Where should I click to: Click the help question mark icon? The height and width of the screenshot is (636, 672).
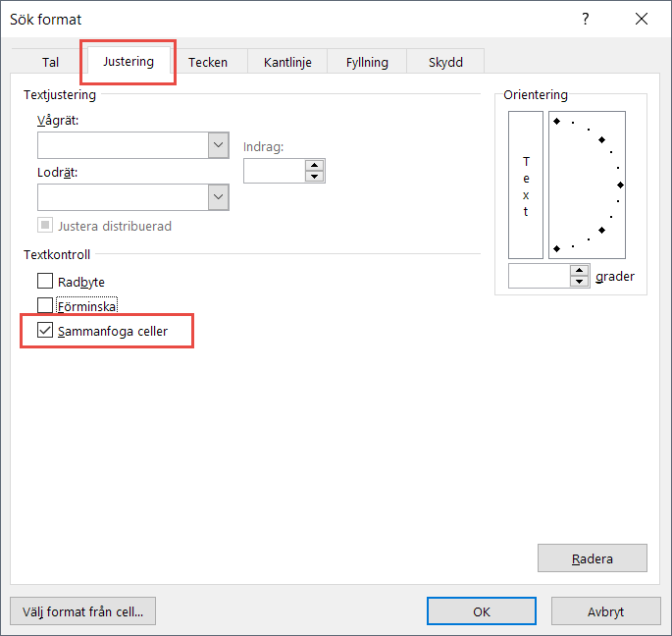coord(586,19)
